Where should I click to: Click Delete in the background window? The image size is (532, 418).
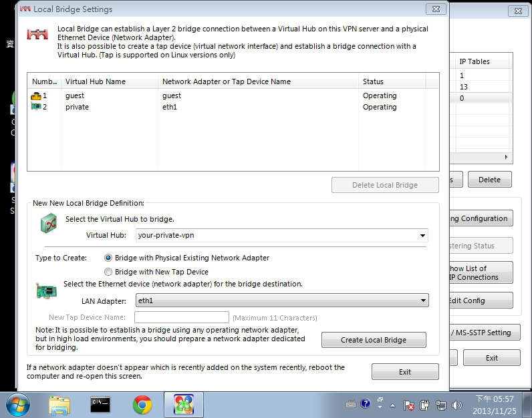pos(489,180)
